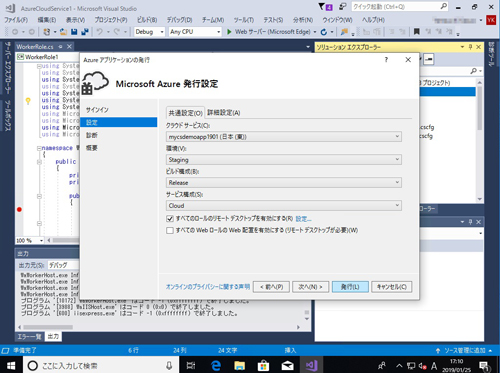Screen dimensions: 500x373
Task: Open the Debug menu
Action: 179,20
